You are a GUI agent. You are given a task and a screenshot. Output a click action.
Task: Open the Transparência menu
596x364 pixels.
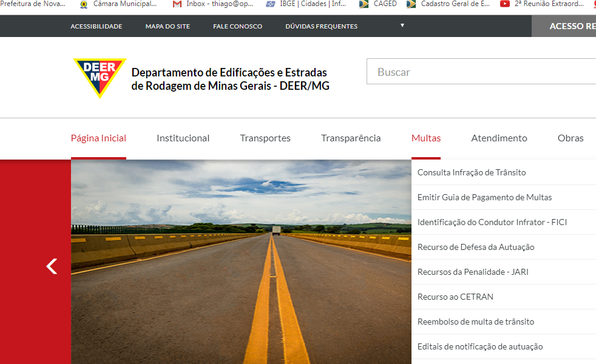351,138
